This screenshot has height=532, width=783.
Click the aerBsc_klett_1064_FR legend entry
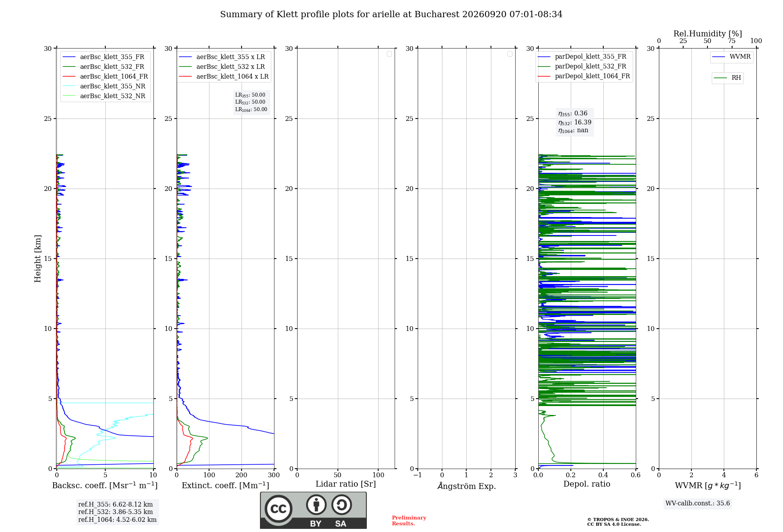(105, 76)
